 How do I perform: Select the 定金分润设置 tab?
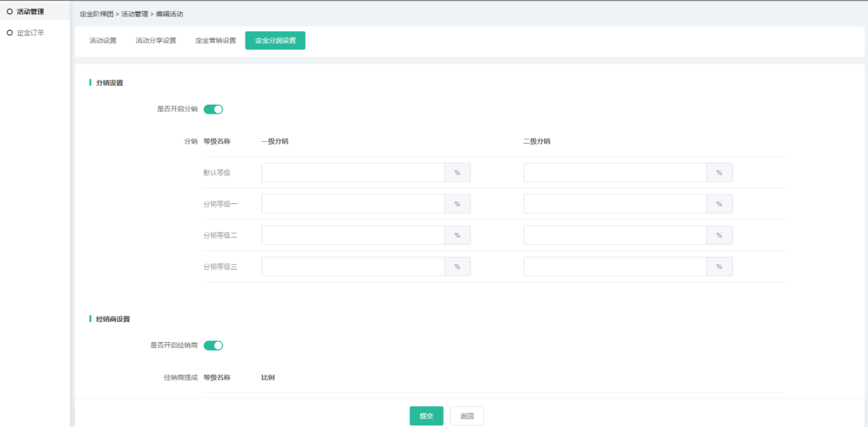[275, 41]
